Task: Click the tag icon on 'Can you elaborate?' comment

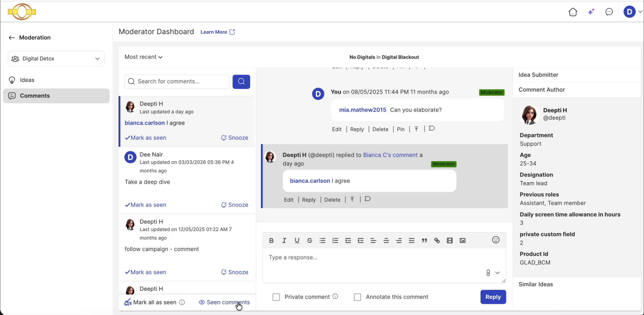Action: click(432, 129)
